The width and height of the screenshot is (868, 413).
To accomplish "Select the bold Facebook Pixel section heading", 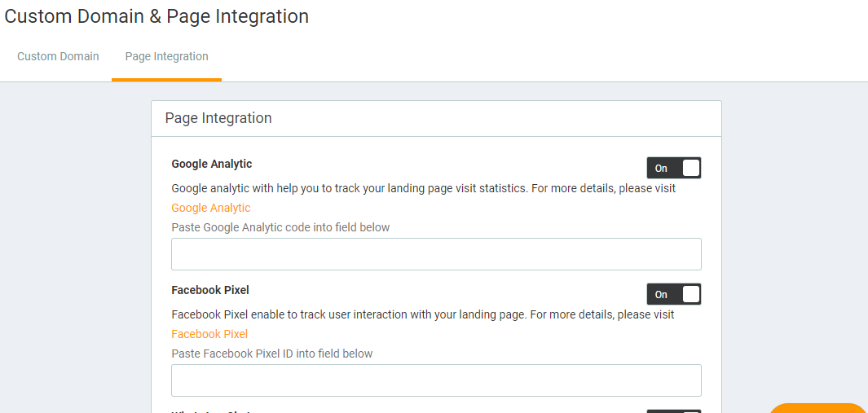I will (209, 290).
